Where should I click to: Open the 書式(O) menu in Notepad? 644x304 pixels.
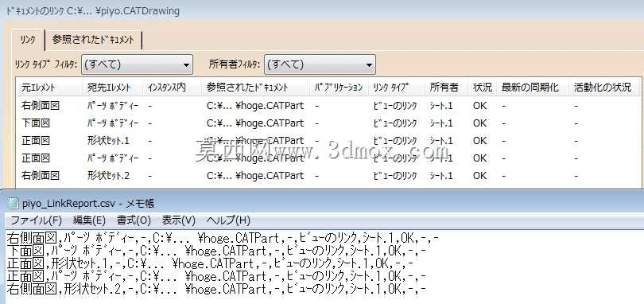click(x=134, y=220)
